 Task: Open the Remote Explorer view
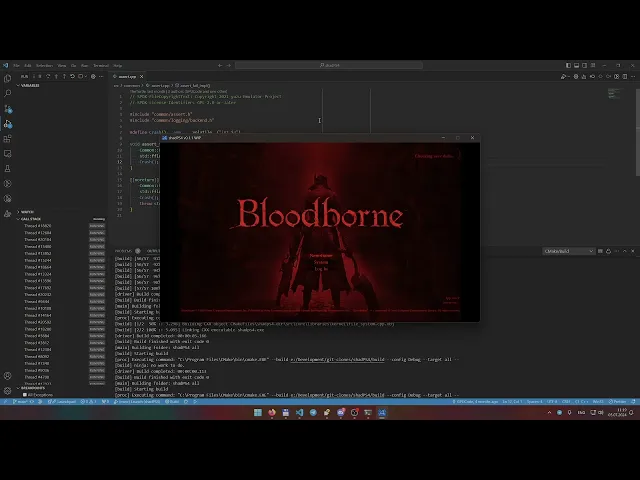point(7,153)
